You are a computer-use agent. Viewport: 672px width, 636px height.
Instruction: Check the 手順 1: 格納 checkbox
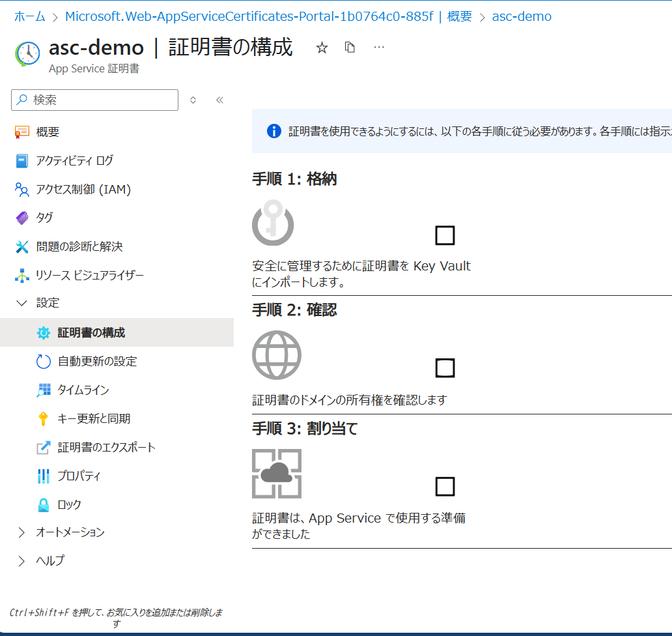[x=445, y=235]
